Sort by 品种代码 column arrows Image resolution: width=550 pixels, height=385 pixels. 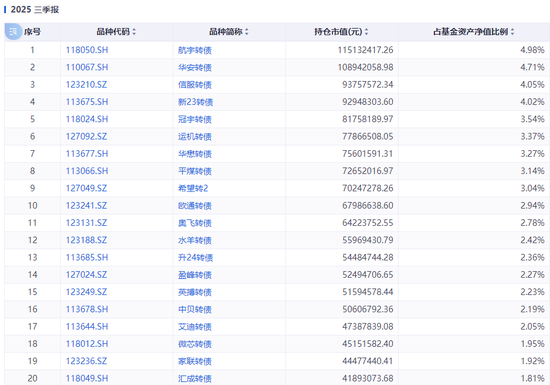tap(134, 32)
